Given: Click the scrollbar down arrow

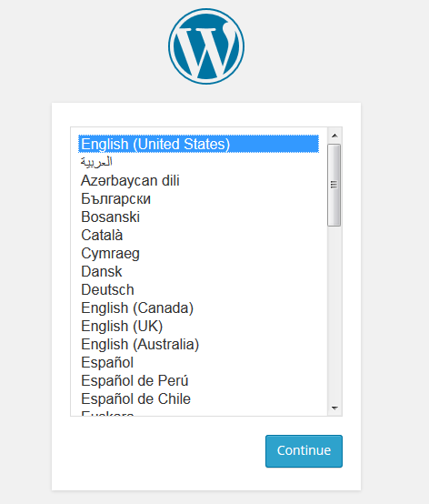Looking at the screenshot, I should [334, 408].
